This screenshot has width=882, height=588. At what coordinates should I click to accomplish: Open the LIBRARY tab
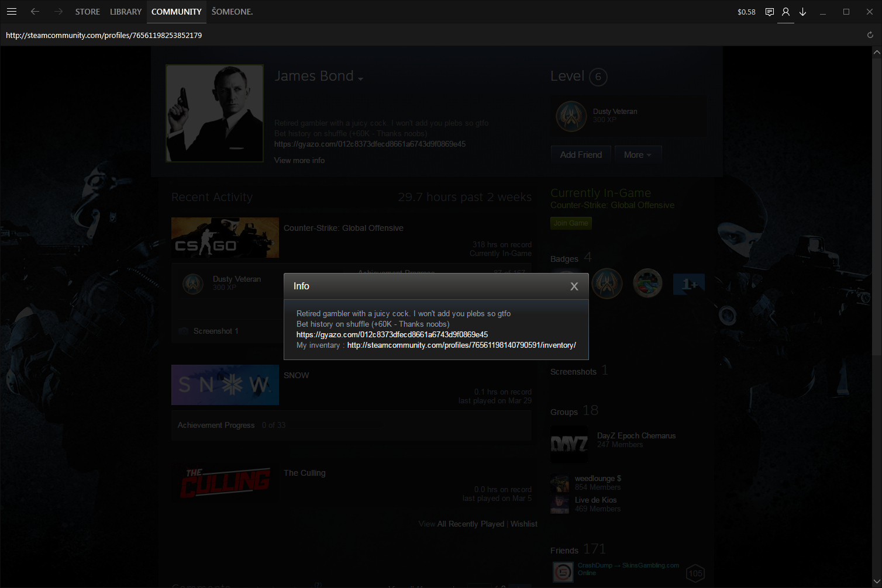coord(126,12)
